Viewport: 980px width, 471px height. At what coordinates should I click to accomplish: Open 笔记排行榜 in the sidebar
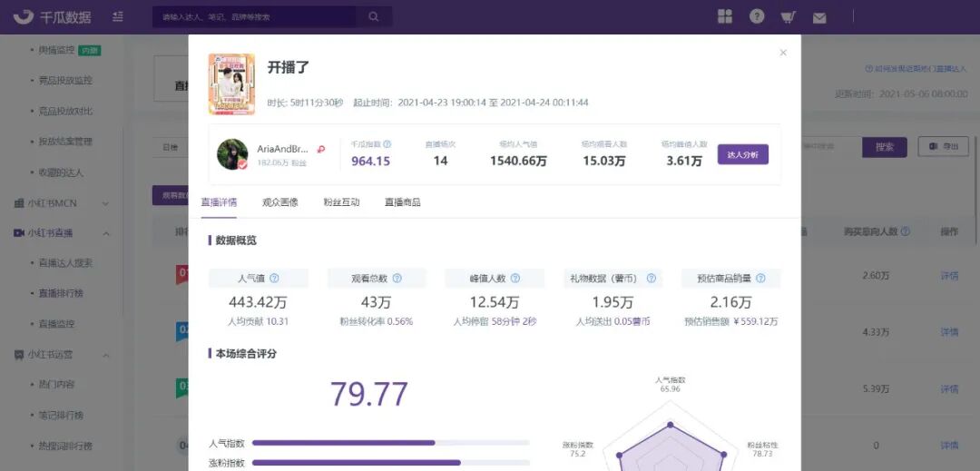pos(62,416)
